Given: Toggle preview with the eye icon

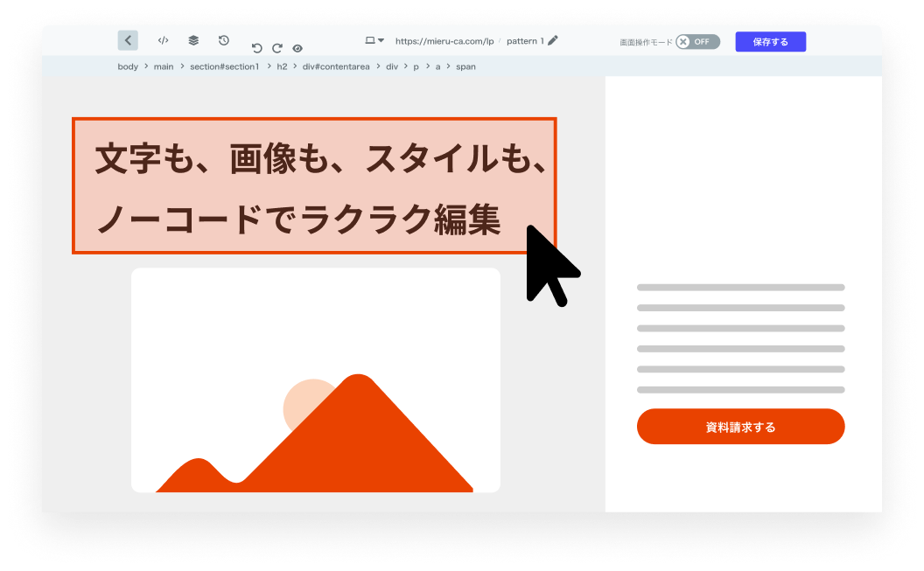Looking at the screenshot, I should tap(297, 49).
